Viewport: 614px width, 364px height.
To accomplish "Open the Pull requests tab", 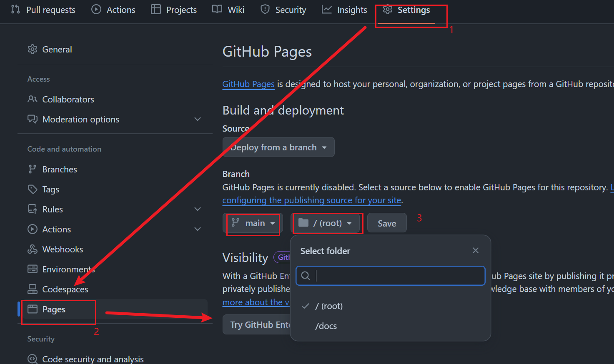I will (43, 10).
